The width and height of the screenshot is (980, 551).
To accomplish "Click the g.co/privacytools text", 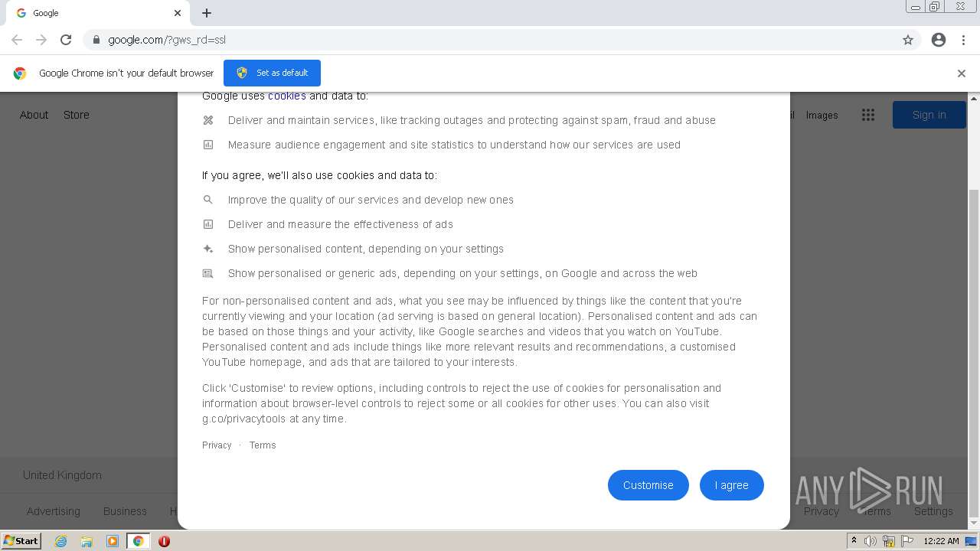I will pos(243,419).
